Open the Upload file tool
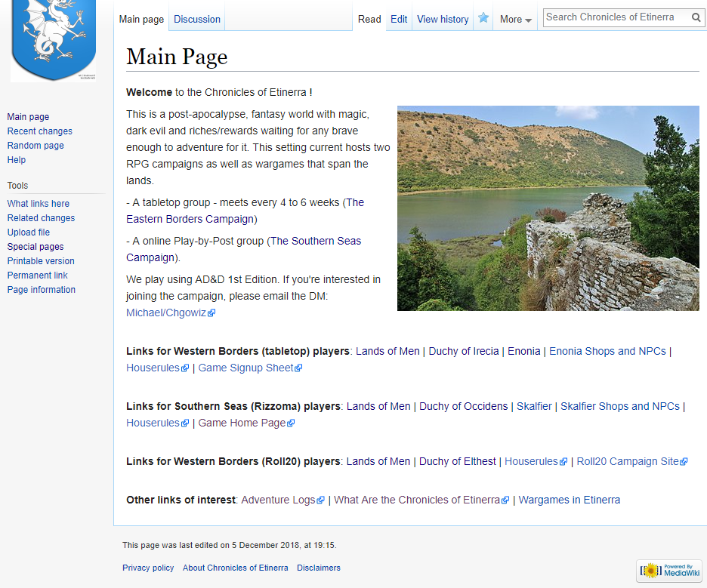 point(29,232)
